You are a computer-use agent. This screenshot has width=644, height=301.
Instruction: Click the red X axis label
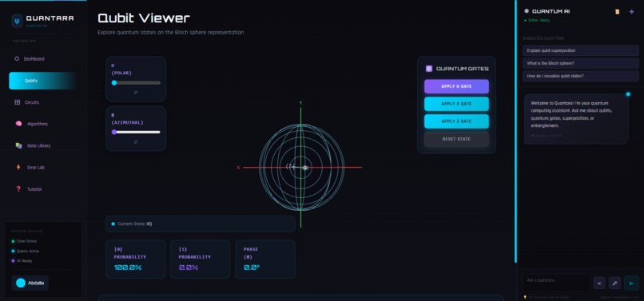[238, 168]
